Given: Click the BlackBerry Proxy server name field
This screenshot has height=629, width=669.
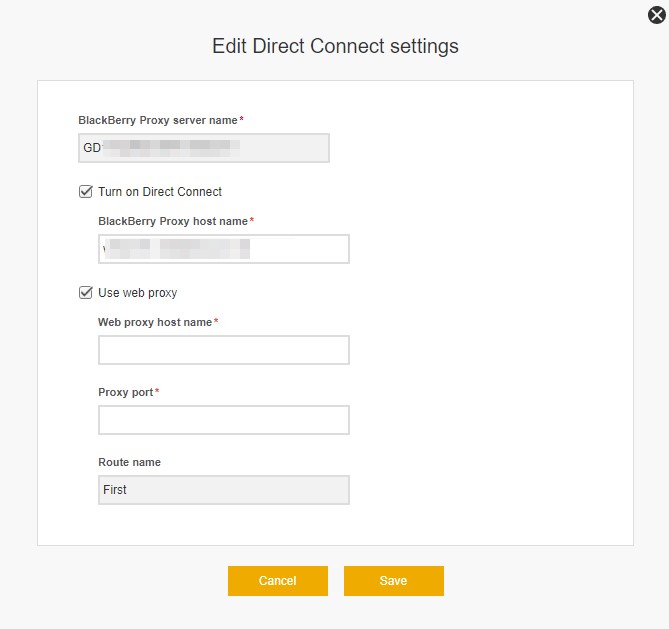Looking at the screenshot, I should (204, 148).
